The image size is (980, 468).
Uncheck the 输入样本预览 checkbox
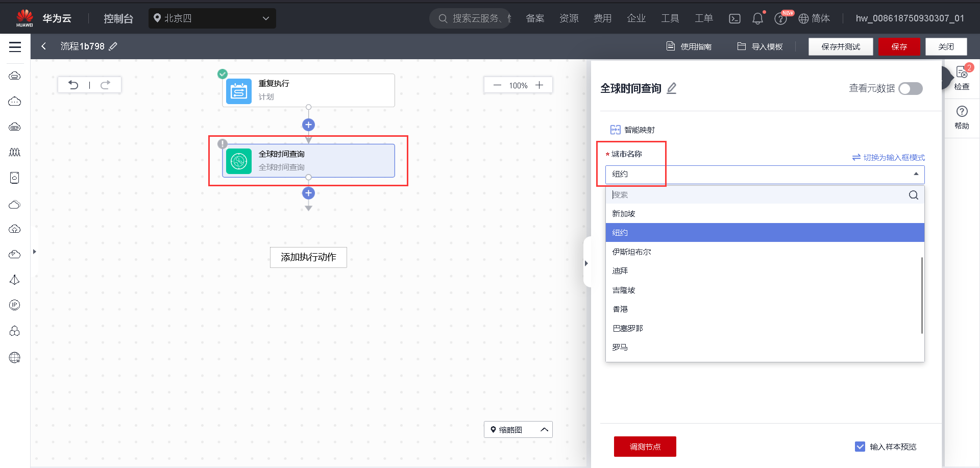click(x=860, y=446)
